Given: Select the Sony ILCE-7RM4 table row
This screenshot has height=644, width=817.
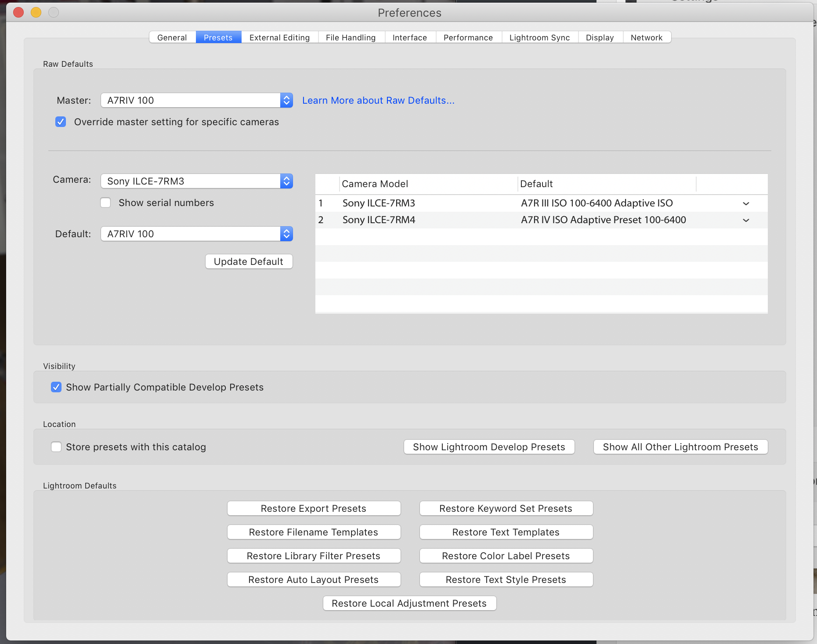Looking at the screenshot, I should 541,220.
